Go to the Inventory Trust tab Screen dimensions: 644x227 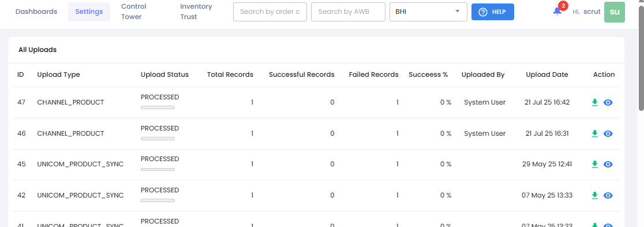click(196, 12)
